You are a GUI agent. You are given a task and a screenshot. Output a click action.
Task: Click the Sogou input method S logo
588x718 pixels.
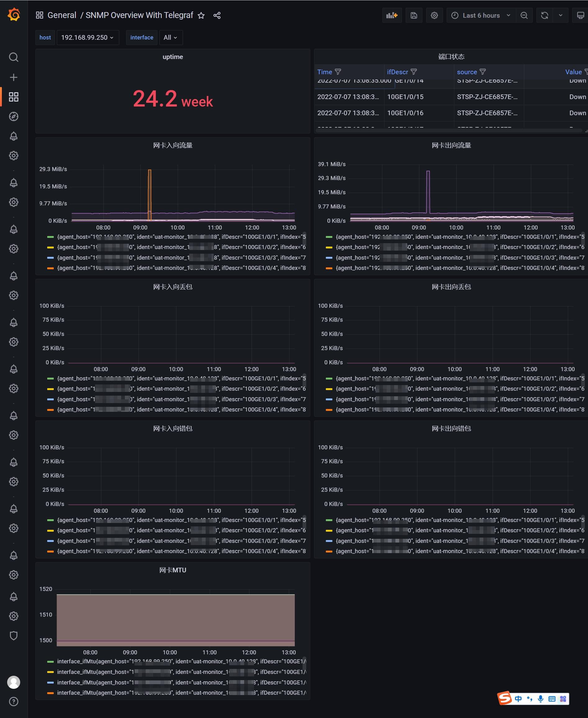click(x=505, y=698)
